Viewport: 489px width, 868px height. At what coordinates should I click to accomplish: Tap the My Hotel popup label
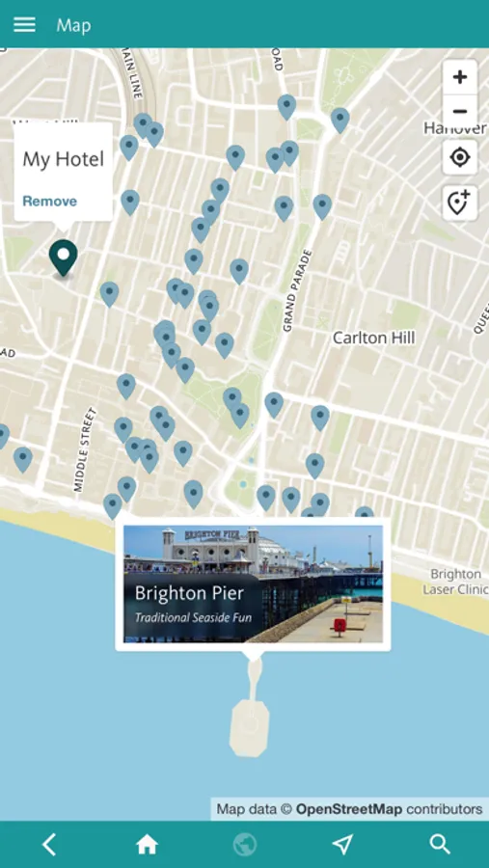(x=63, y=159)
